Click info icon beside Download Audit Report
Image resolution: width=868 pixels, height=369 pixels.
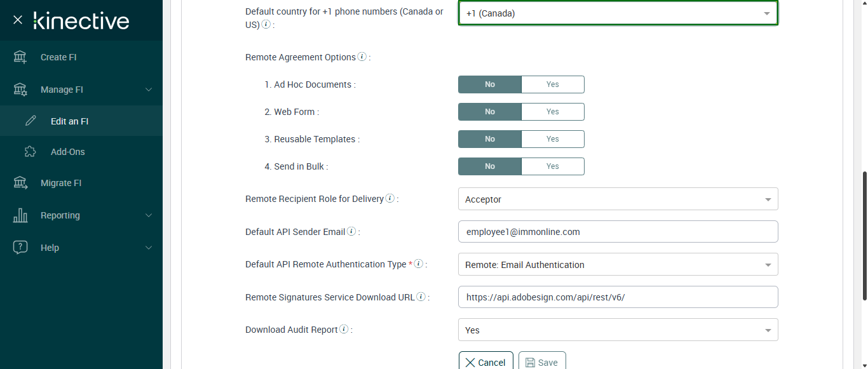point(344,329)
